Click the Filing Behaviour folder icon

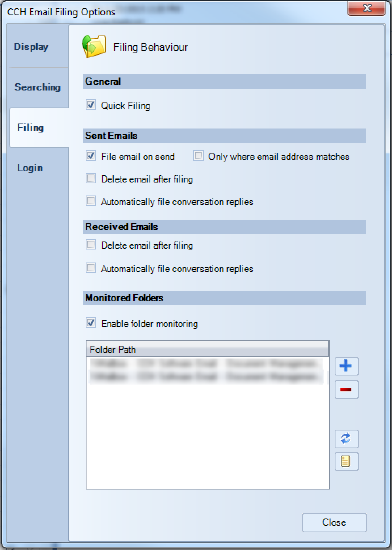pos(94,46)
